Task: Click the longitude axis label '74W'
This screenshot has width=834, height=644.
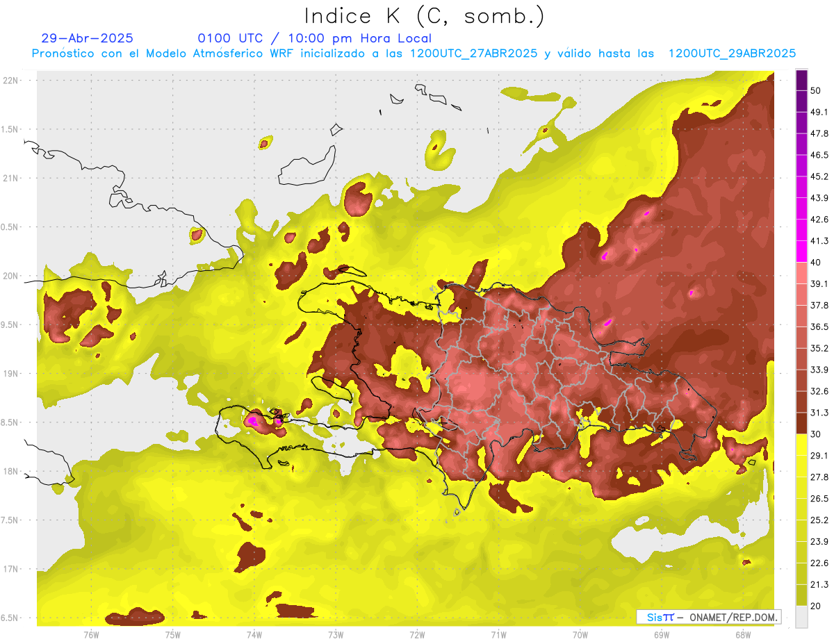Action: [254, 634]
